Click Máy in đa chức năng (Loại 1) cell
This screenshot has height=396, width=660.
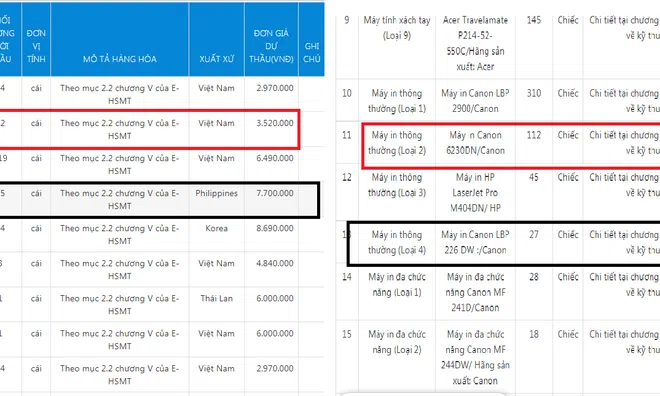point(397,284)
